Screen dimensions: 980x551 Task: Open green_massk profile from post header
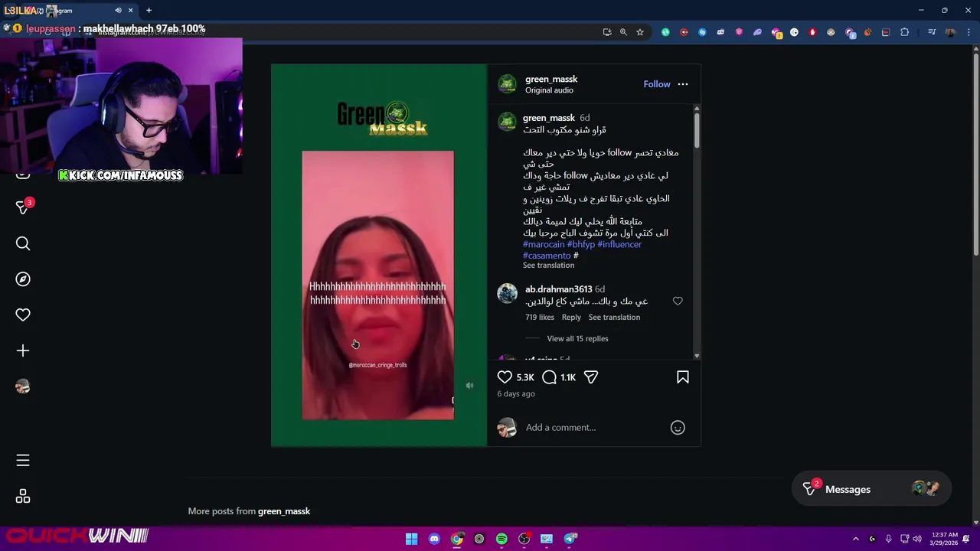click(551, 80)
